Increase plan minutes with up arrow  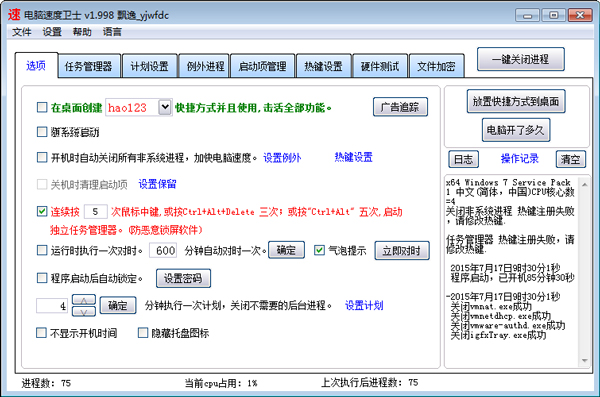point(84,300)
